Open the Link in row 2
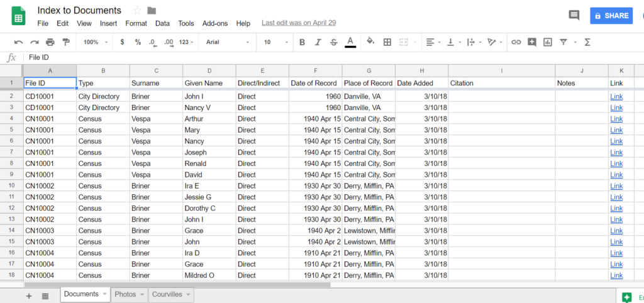The height and width of the screenshot is (303, 644). click(616, 96)
